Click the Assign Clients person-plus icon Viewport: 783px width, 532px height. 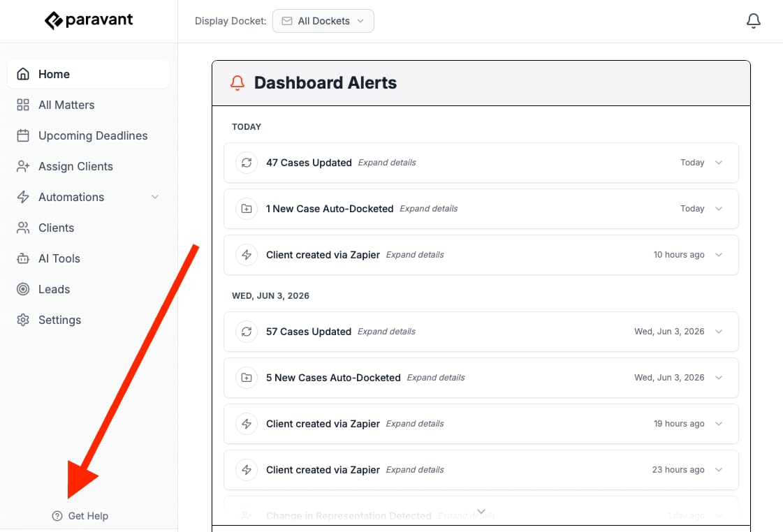[23, 166]
